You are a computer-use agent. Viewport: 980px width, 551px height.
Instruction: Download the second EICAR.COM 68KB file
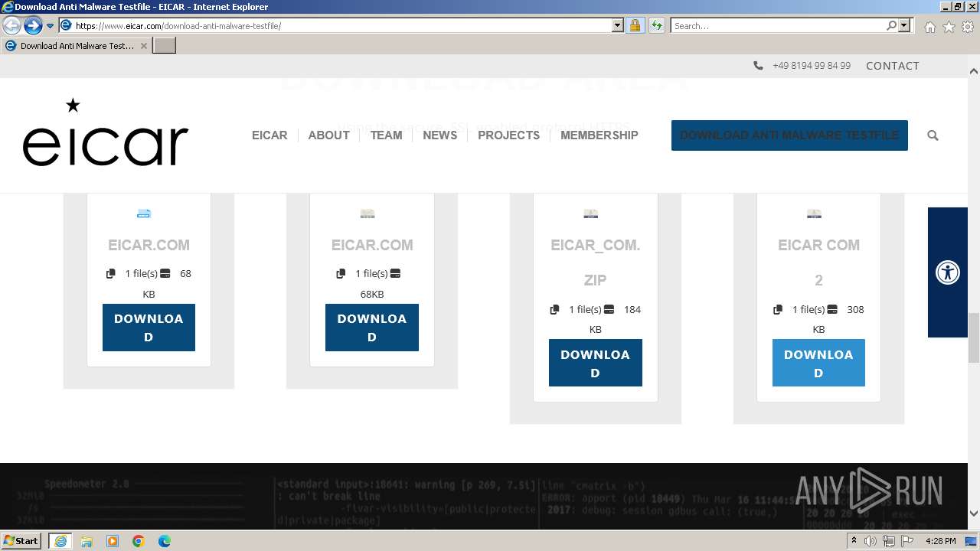(372, 328)
